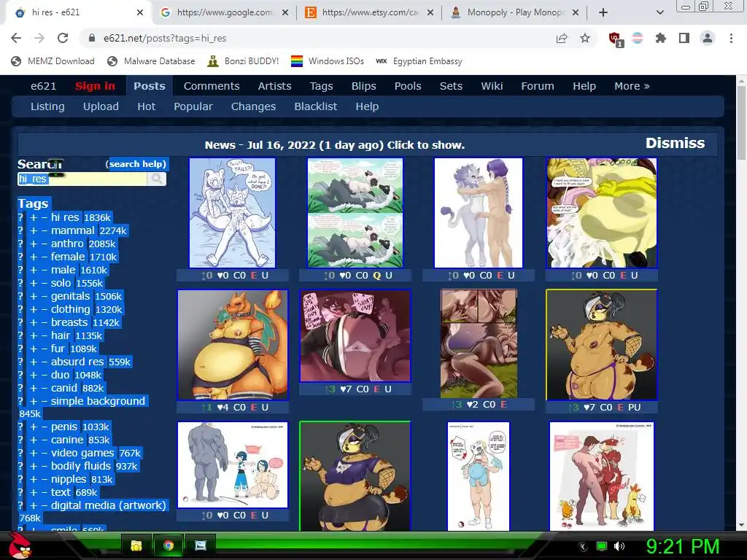The image size is (747, 560).
Task: Open the Blacklist subnav link
Action: [315, 106]
